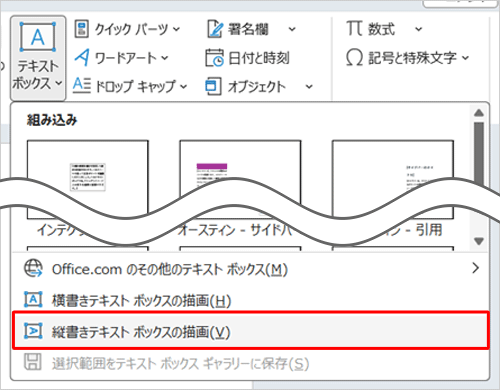Click the 数式 equation pi icon
Image resolution: width=500 pixels, height=390 pixels.
(354, 28)
